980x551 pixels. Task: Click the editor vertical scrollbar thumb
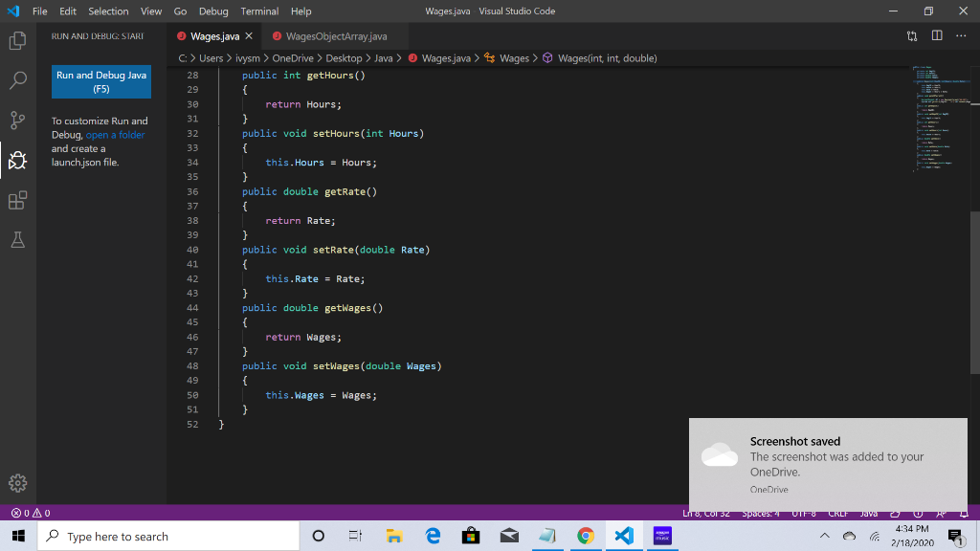click(975, 294)
